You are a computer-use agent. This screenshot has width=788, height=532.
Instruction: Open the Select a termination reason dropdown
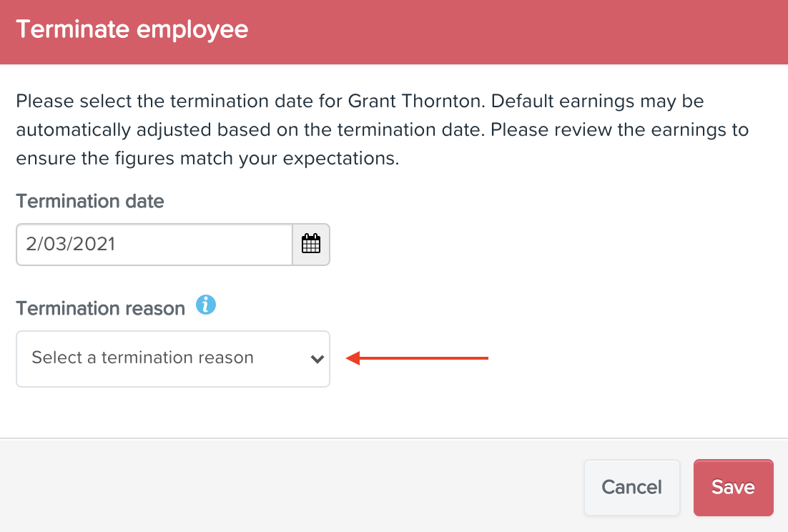173,359
